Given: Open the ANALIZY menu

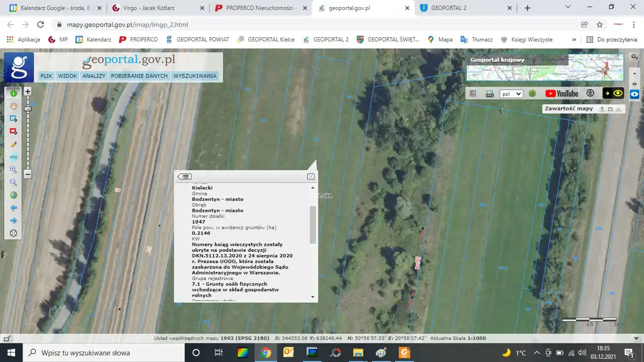Looking at the screenshot, I should 94,76.
